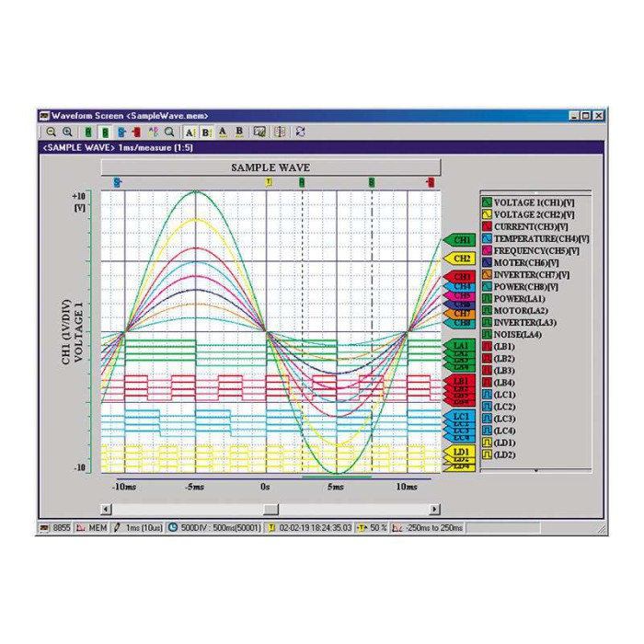The height and width of the screenshot is (644, 644).
Task: Click TEMPERATURE(CH4) label in legend
Action: coord(541,238)
